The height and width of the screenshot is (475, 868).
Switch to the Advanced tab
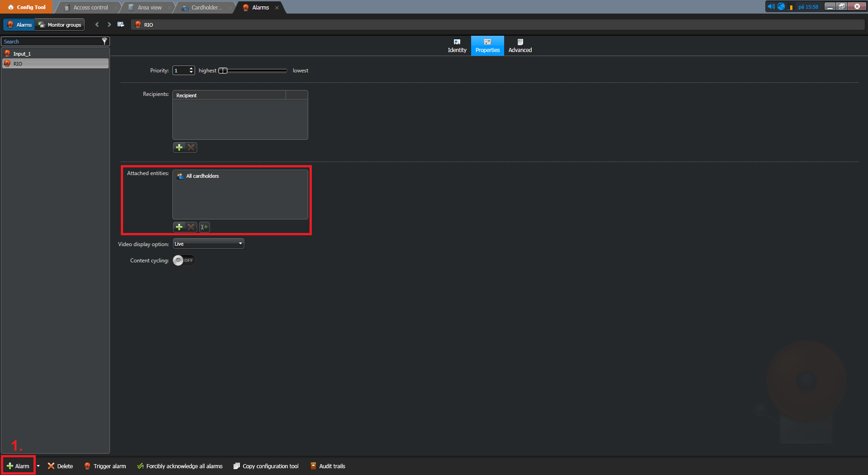(520, 46)
